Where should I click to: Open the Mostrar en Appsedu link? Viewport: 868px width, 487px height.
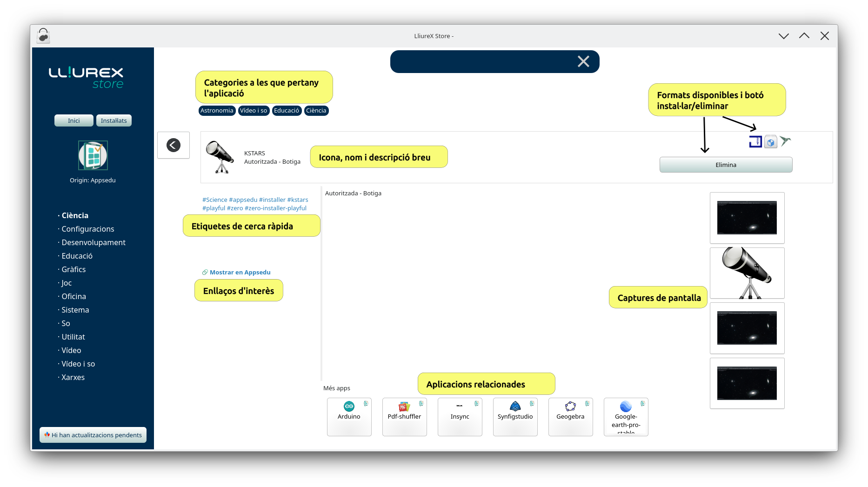click(240, 272)
